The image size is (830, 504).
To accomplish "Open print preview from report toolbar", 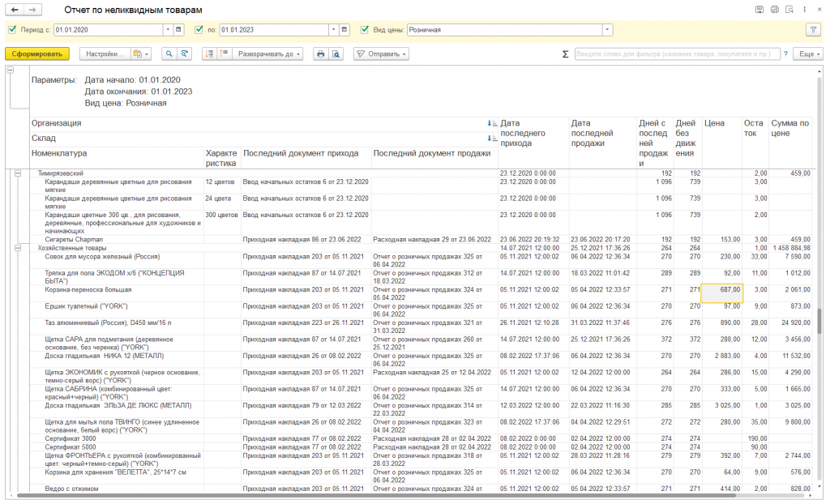I will pos(336,53).
